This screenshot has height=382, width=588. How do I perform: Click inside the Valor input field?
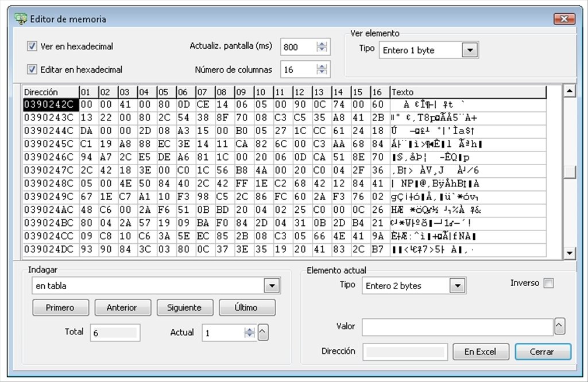pos(454,326)
